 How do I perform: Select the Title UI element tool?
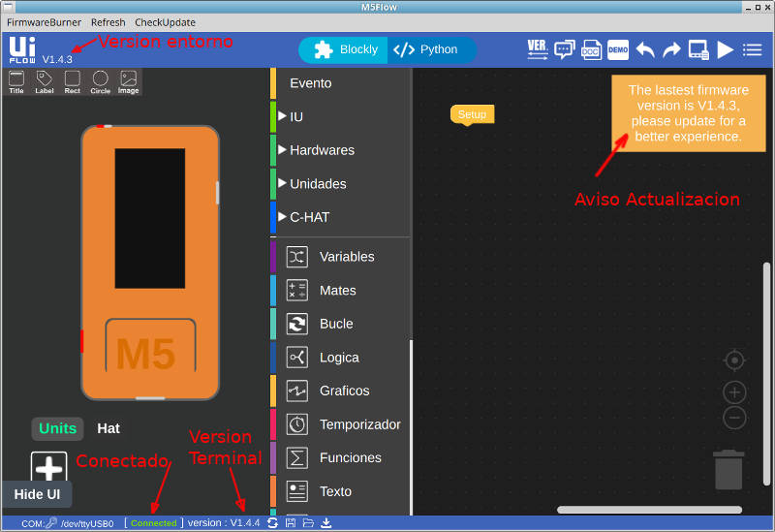pos(16,82)
